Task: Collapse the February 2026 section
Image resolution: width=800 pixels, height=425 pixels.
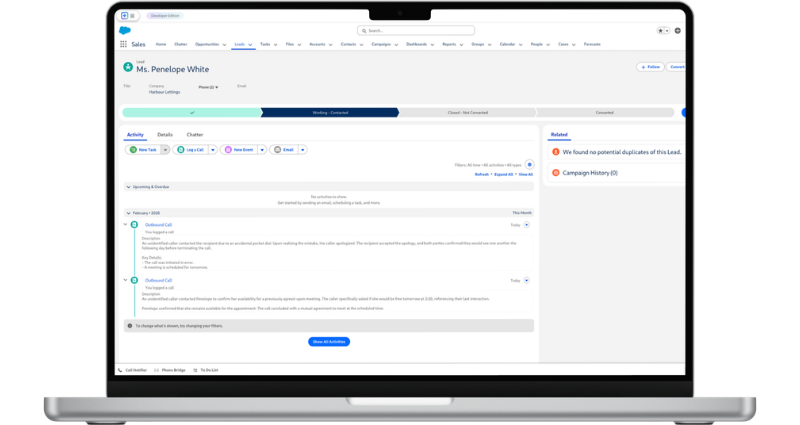Action: coord(129,213)
